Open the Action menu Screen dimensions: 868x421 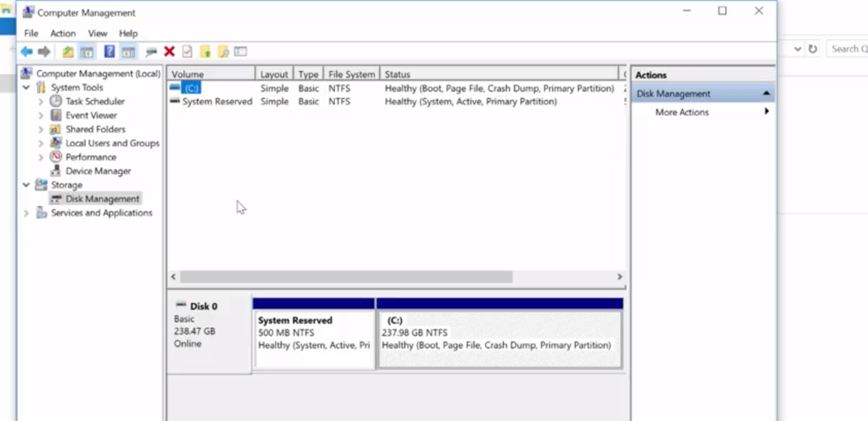tap(63, 33)
